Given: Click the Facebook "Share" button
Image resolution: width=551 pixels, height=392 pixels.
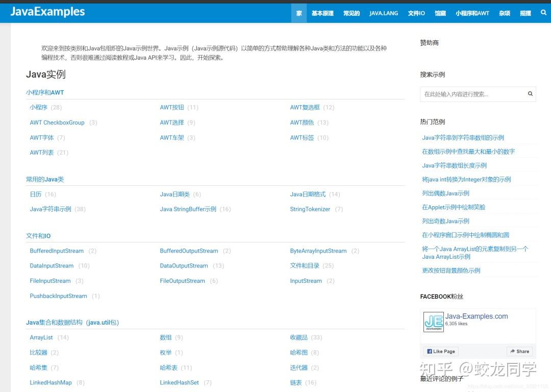Looking at the screenshot, I should [519, 351].
